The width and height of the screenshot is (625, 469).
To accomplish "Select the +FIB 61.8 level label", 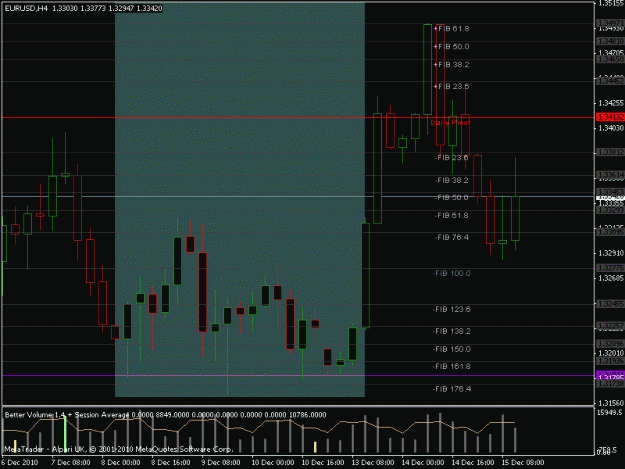I will 451,29.
